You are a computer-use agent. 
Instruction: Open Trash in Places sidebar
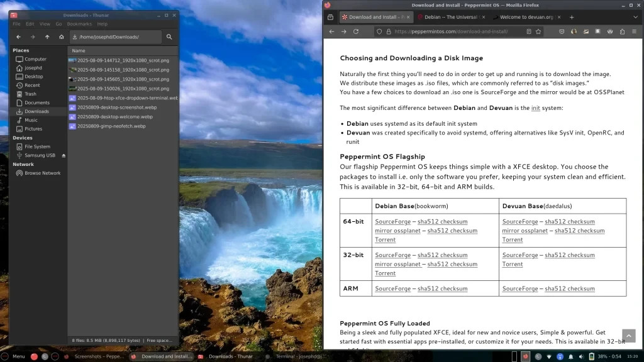[x=30, y=94]
